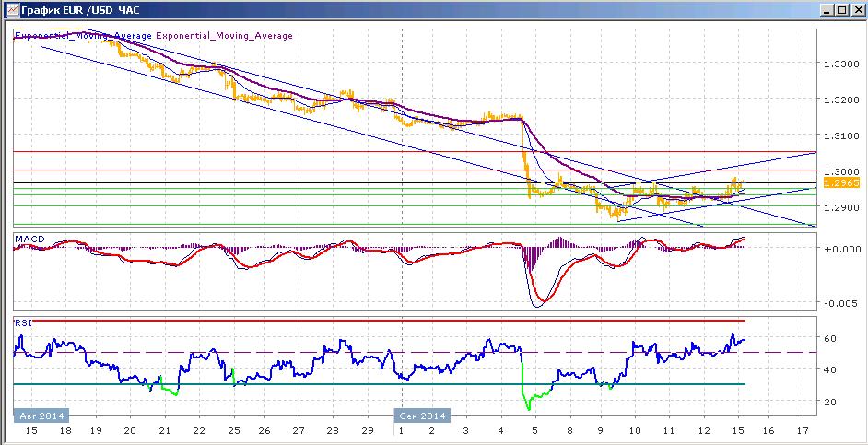Click date 27 on time axis
868x445 pixels.
coord(299,430)
